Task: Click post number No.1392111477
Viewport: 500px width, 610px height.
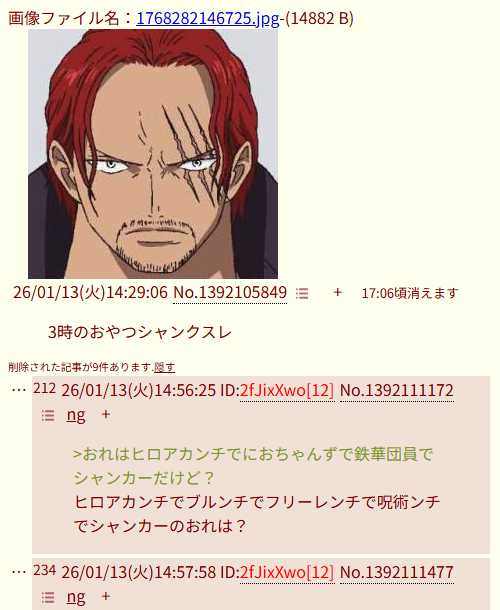Action: click(397, 572)
